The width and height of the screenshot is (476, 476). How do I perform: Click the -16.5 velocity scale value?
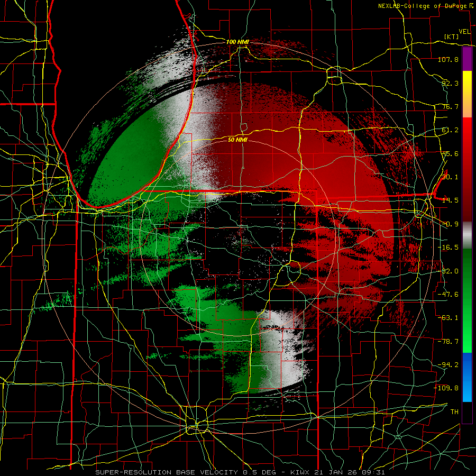click(x=448, y=248)
